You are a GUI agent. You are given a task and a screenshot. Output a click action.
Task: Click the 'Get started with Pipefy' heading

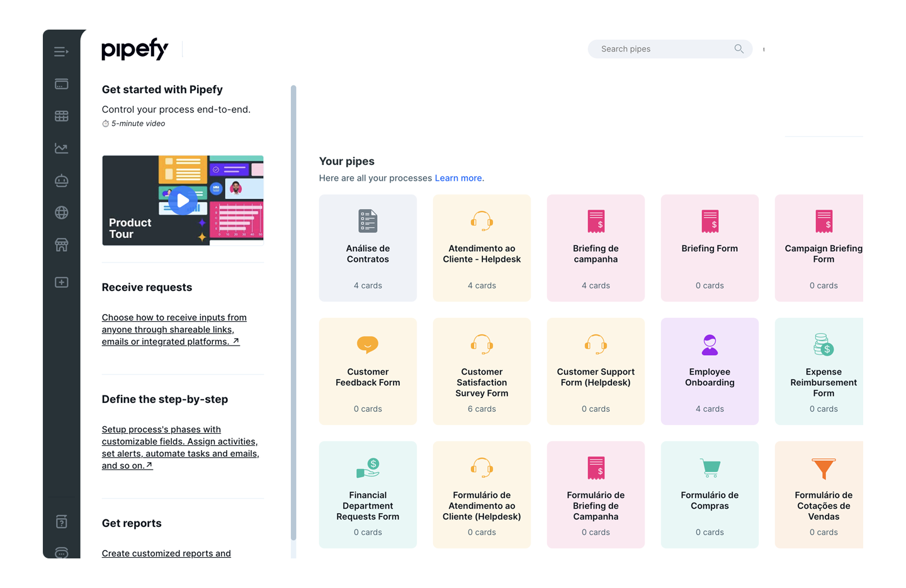(162, 89)
